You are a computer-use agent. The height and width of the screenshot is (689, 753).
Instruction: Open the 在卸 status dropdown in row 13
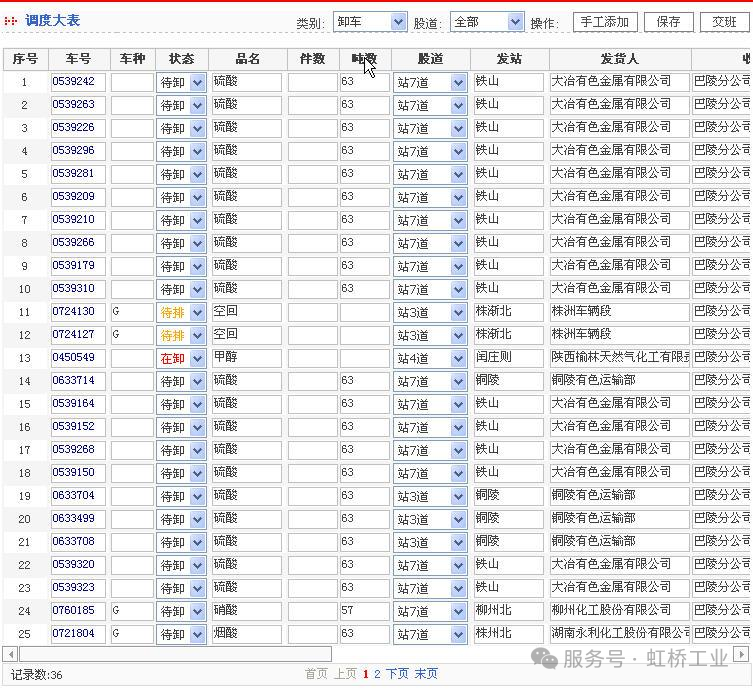pos(181,358)
